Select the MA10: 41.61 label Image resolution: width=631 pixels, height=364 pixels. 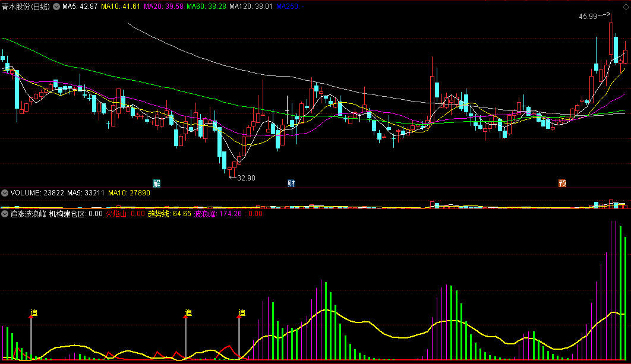pos(121,7)
